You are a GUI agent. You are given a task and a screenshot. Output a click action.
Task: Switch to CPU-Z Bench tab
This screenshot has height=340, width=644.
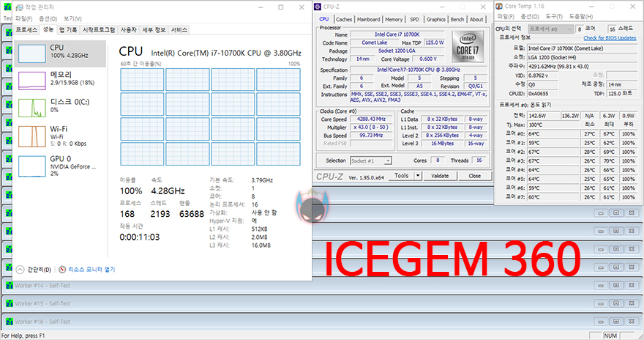457,19
